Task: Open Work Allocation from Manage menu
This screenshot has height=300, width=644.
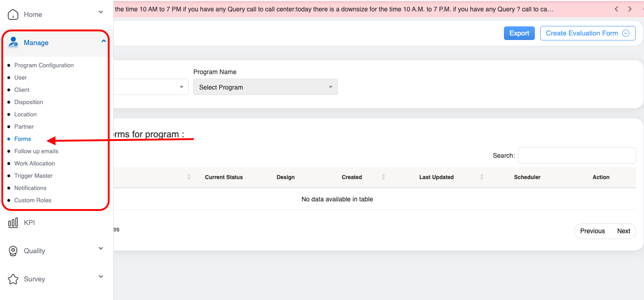Action: [35, 164]
